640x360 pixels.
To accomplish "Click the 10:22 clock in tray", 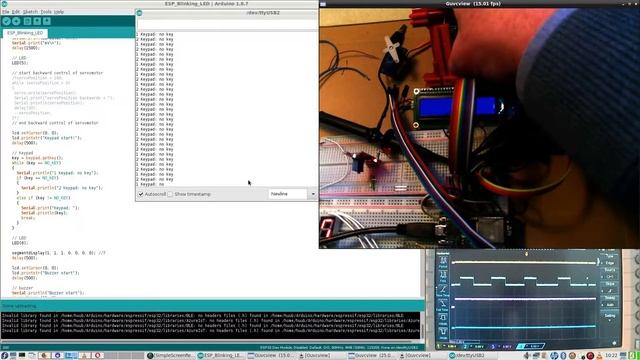I will tap(611, 356).
